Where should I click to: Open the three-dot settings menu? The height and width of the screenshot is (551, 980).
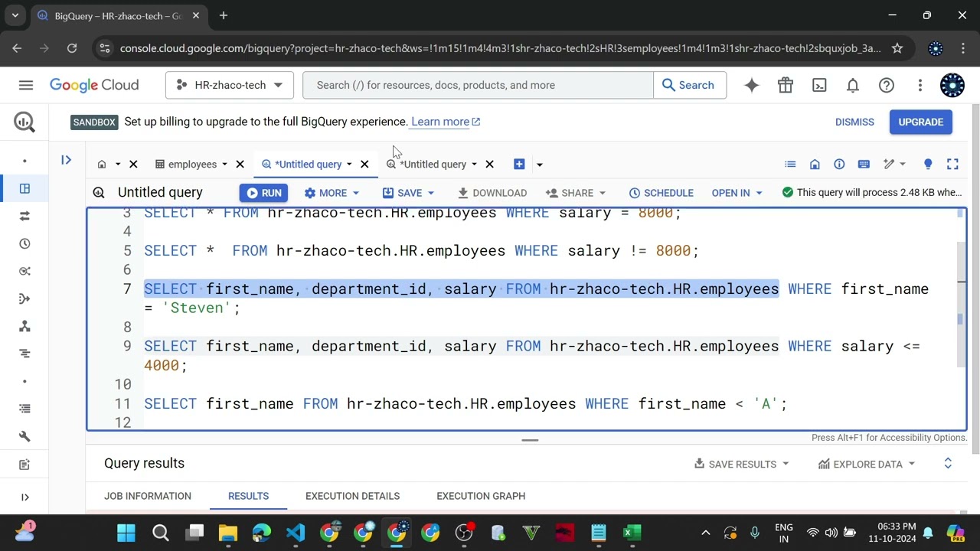click(x=920, y=85)
